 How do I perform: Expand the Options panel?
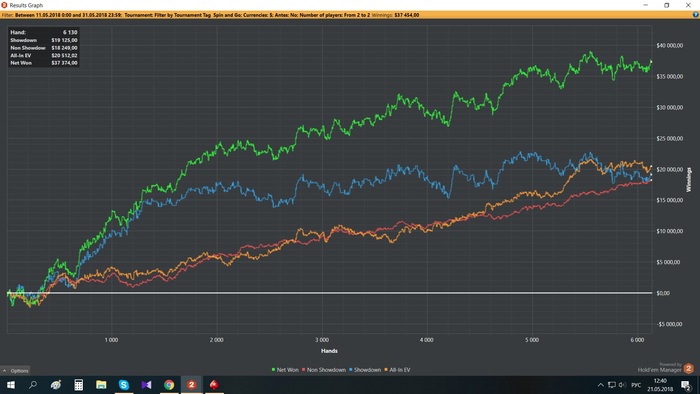pyautogui.click(x=15, y=371)
